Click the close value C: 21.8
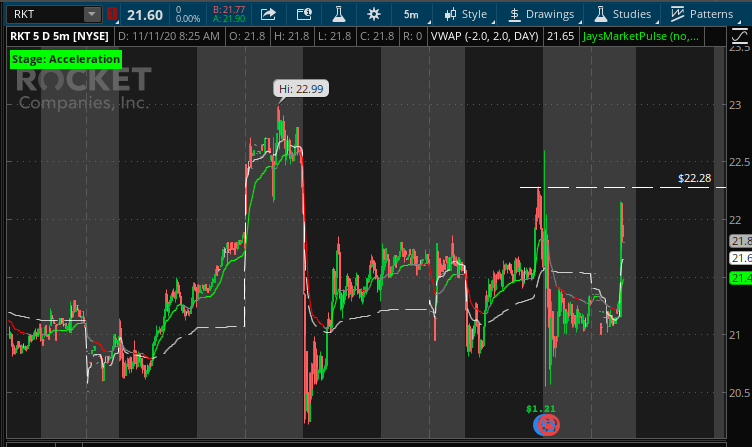This screenshot has height=447, width=752. point(377,36)
